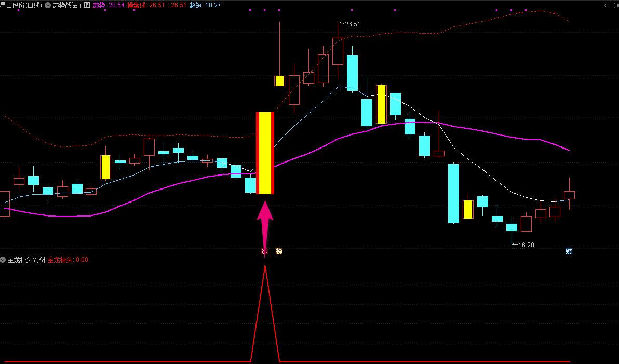Click the 金龙抬头副图 sub-chart indicator name
This screenshot has width=619, height=364.
tap(26, 260)
